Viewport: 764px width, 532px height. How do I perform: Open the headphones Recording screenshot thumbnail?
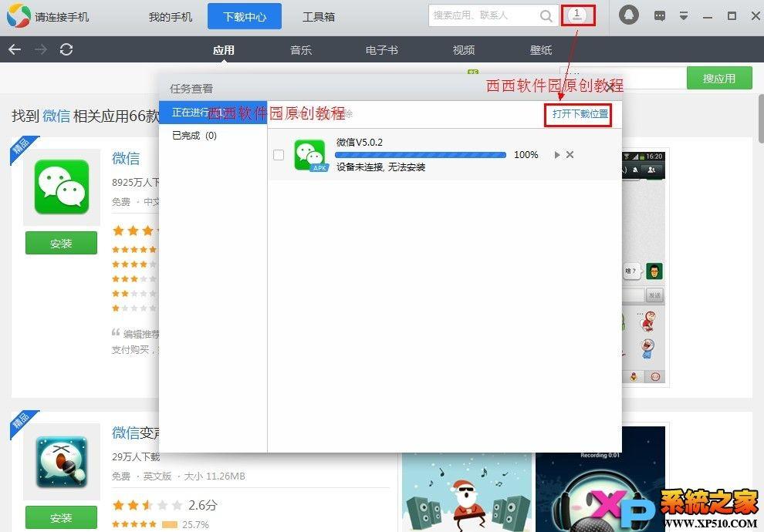pos(600,479)
